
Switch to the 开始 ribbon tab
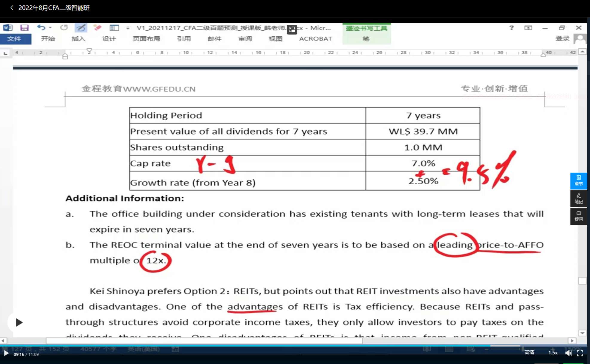click(x=48, y=39)
